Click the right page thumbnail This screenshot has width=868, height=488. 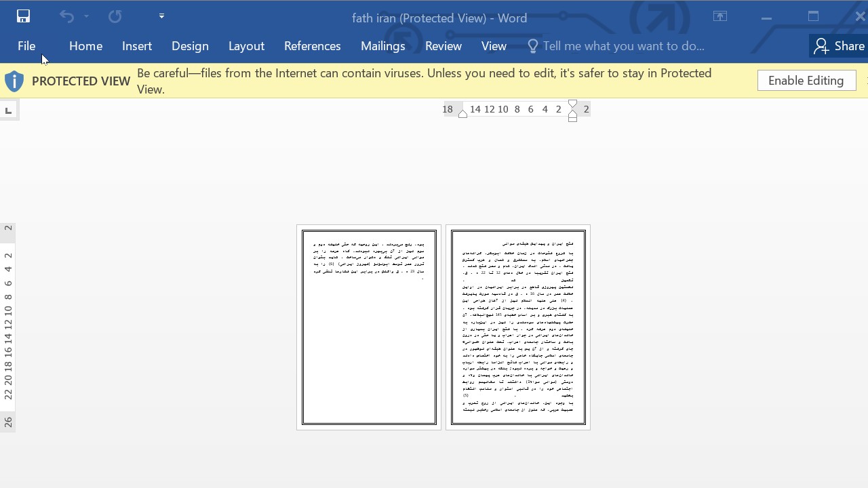pyautogui.click(x=518, y=327)
